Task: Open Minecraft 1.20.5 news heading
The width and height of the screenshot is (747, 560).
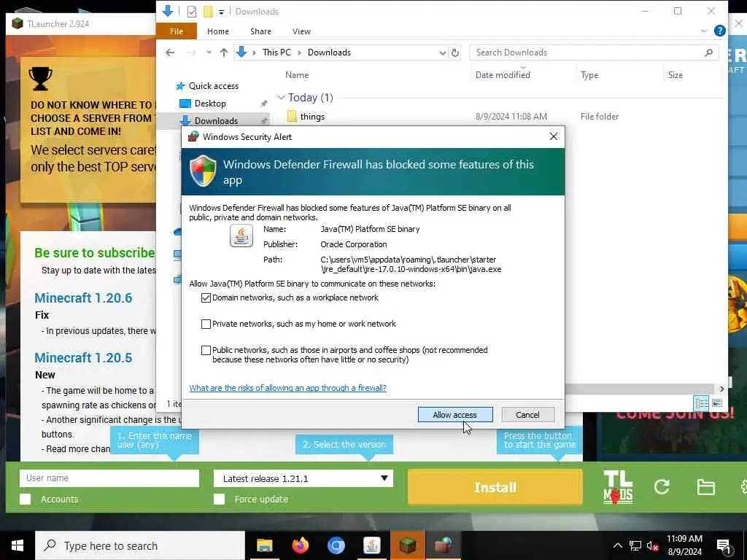Action: click(x=83, y=357)
